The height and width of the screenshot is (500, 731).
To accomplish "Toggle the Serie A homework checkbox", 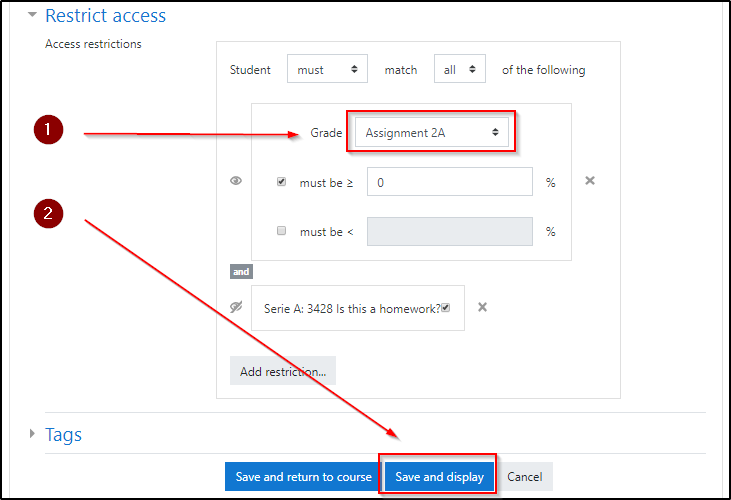I will coord(446,308).
